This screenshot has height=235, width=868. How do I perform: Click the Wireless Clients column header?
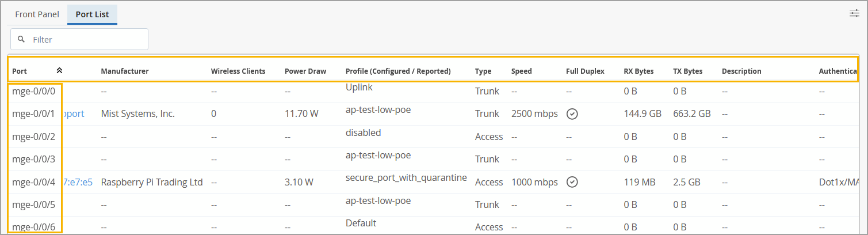click(x=238, y=71)
